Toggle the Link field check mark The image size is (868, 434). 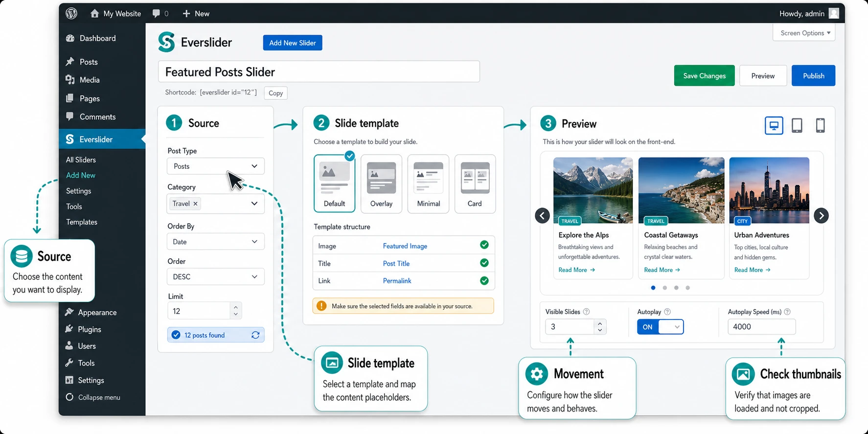coord(484,280)
